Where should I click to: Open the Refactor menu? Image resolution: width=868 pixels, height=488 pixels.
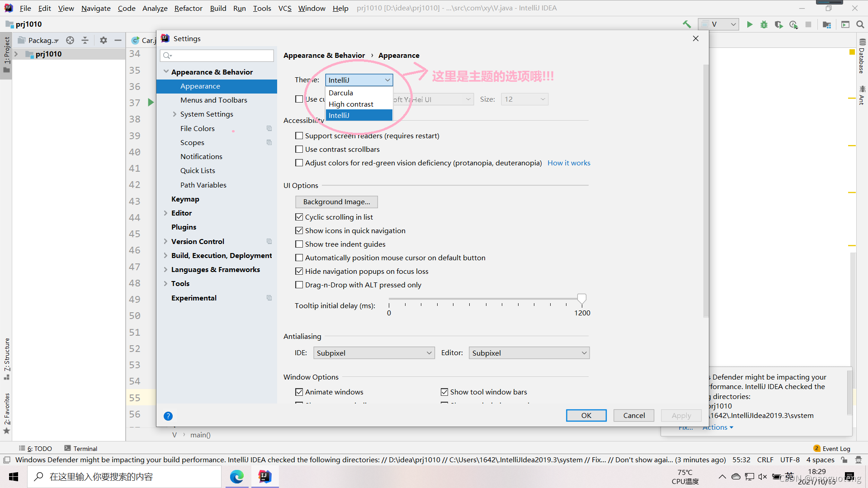click(x=188, y=8)
